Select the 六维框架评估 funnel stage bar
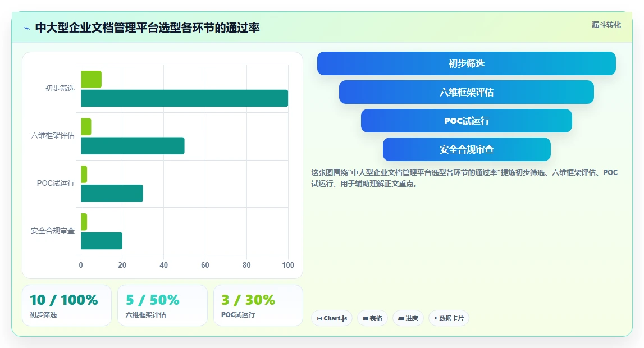Image resolution: width=644 pixels, height=348 pixels. point(466,92)
